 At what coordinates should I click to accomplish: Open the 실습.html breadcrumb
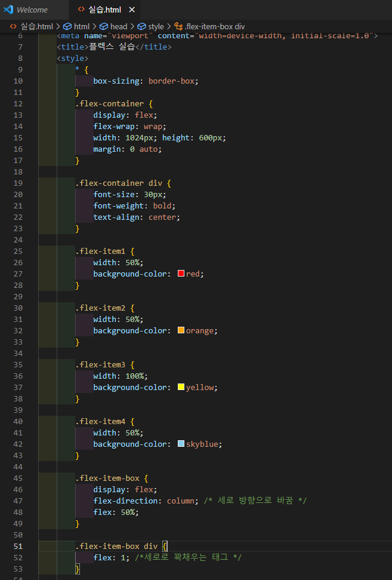[36, 27]
